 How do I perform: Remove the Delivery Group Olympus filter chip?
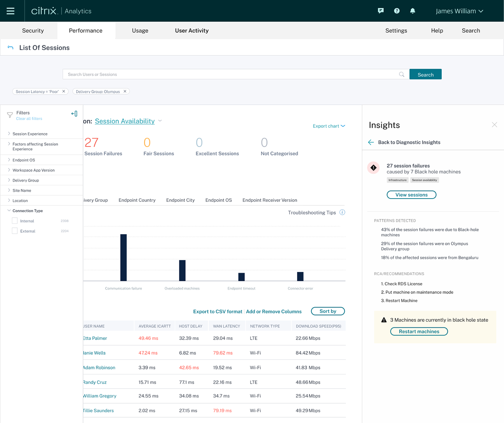[x=125, y=91]
